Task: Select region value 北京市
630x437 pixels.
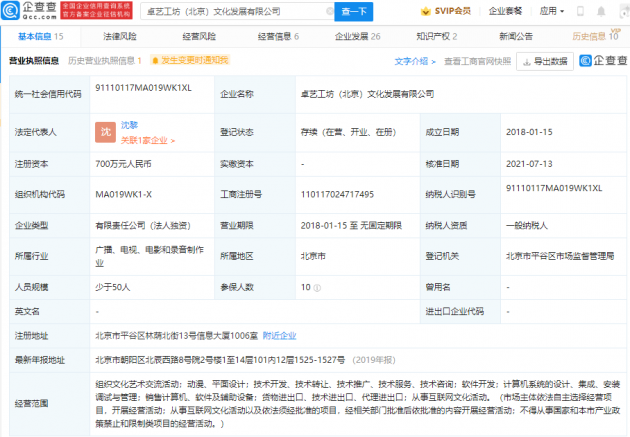Action: pyautogui.click(x=313, y=256)
